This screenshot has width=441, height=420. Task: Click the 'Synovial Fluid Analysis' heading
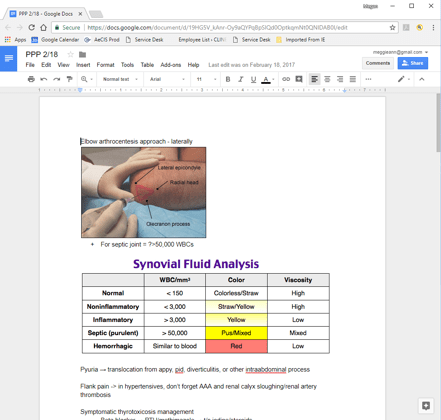tap(196, 264)
